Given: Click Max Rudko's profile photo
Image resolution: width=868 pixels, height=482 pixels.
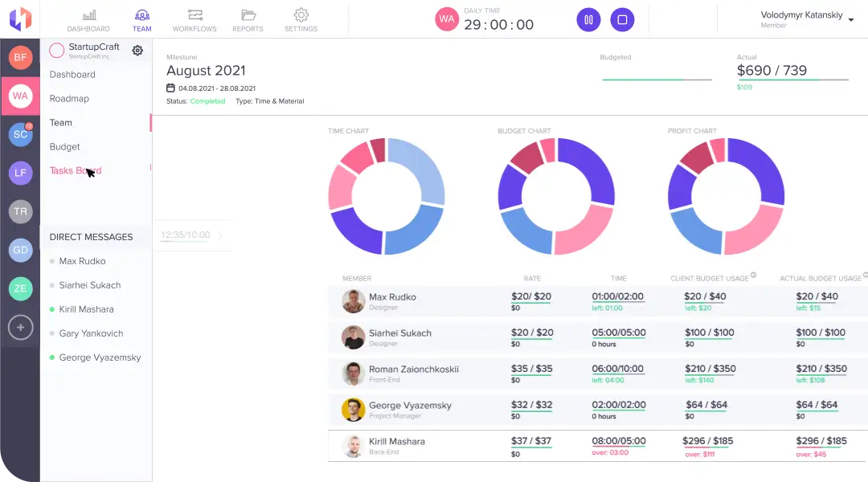Looking at the screenshot, I should point(353,301).
